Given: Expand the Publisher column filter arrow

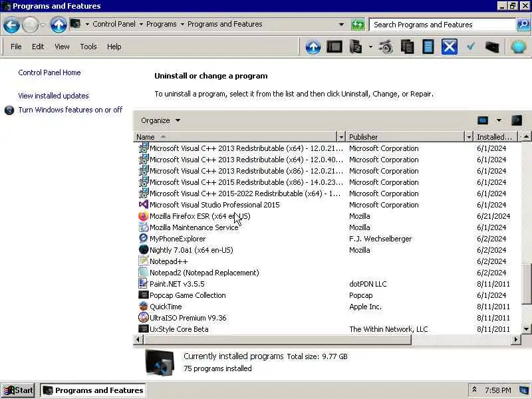Looking at the screenshot, I should click(469, 137).
